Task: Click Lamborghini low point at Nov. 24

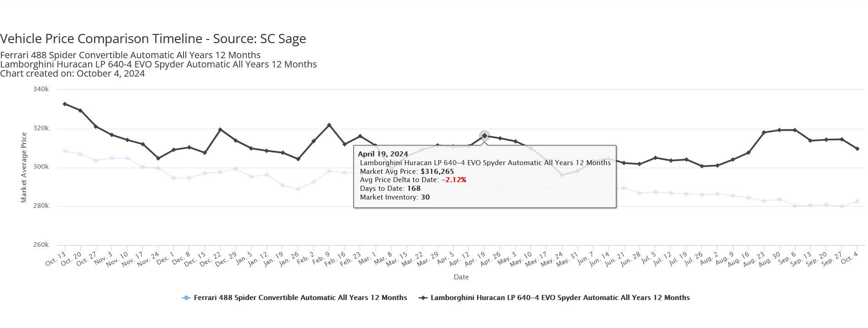Action: 158,159
